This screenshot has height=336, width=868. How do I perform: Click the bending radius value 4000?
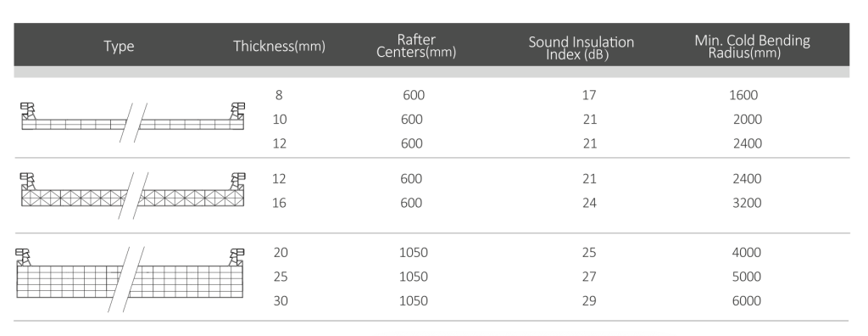coord(747,253)
